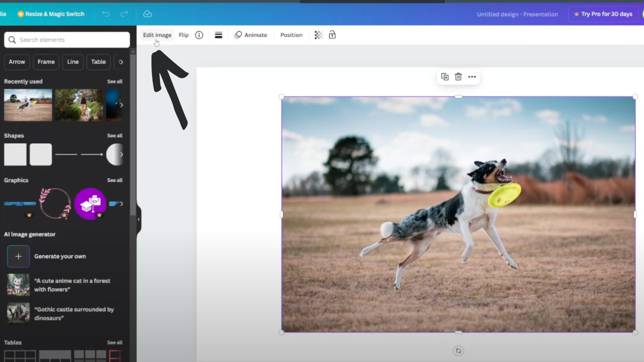Pick the dog frisbee thumbnail in Recently used

28,105
